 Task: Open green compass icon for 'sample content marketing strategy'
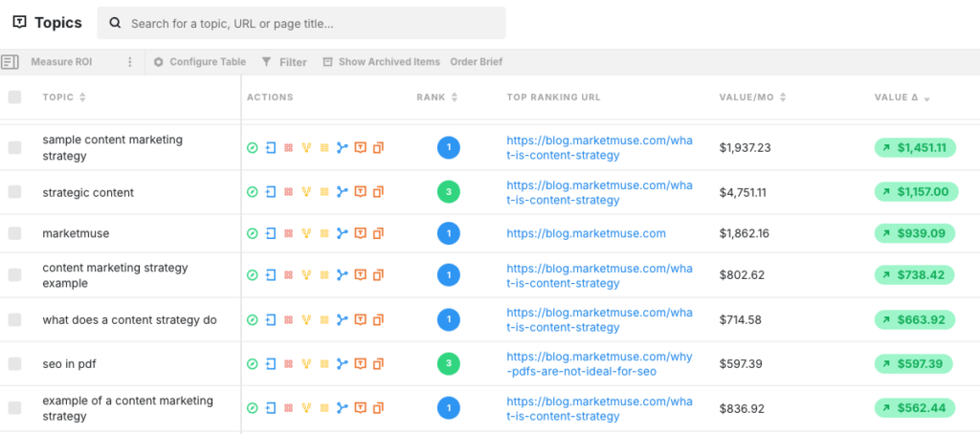click(x=253, y=148)
